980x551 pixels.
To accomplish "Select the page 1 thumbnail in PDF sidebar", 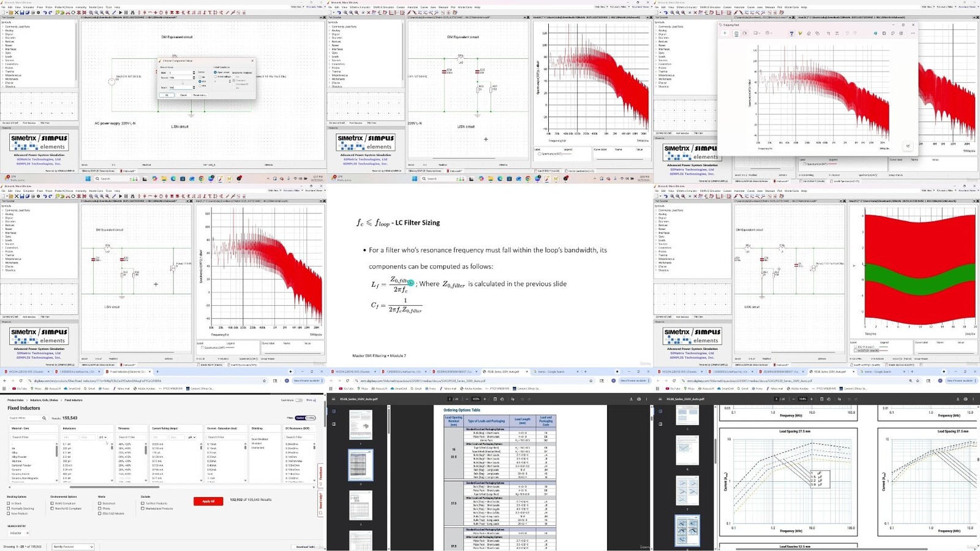I will point(361,424).
